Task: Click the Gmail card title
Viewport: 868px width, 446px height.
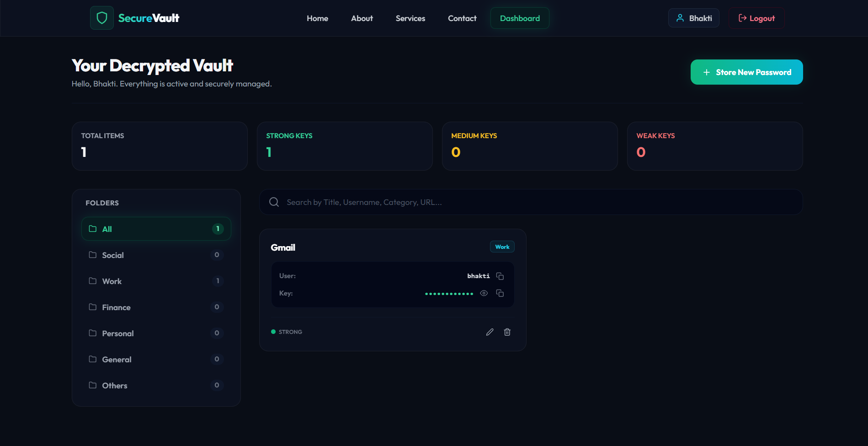Action: [x=283, y=247]
